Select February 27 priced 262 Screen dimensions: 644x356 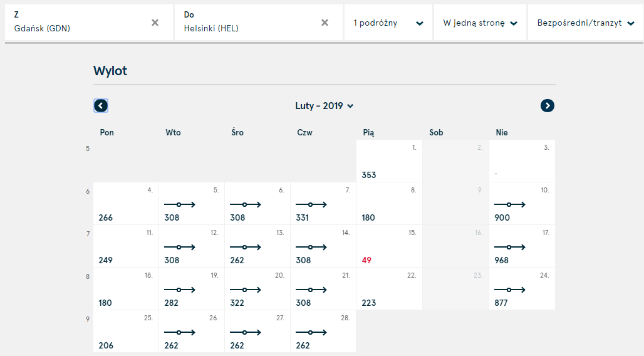point(257,332)
